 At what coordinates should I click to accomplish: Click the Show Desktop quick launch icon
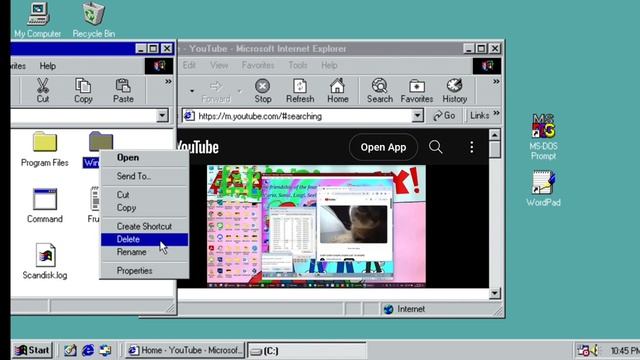click(x=70, y=350)
